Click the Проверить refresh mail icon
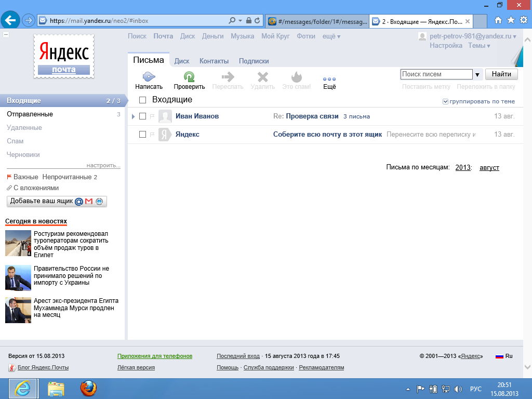The height and width of the screenshot is (399, 532). [189, 77]
